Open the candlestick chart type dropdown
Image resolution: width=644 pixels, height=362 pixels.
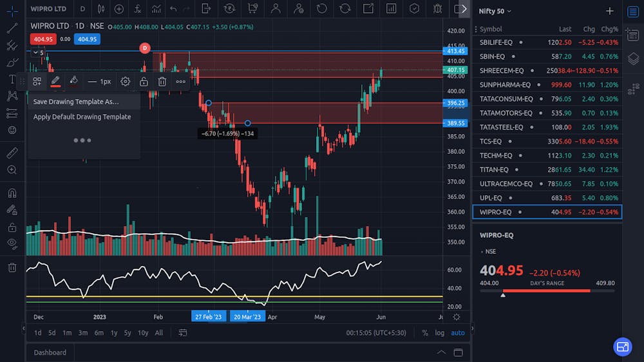coord(100,8)
